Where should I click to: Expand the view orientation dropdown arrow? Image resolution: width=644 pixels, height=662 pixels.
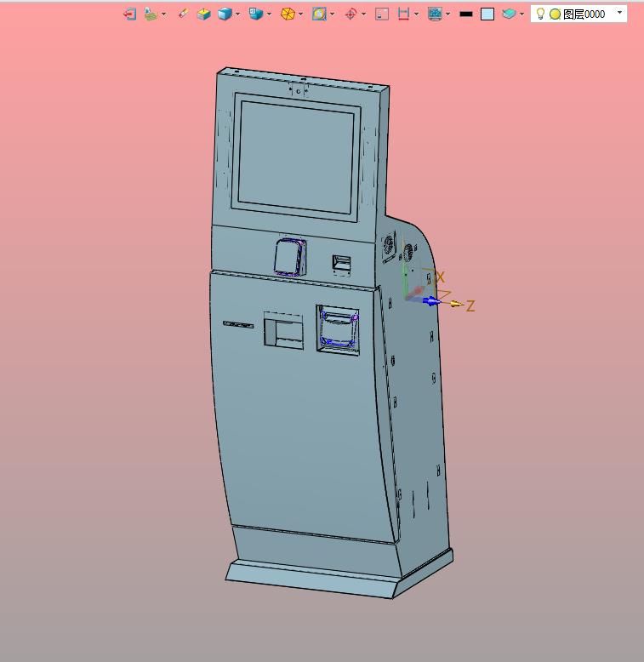click(x=269, y=14)
